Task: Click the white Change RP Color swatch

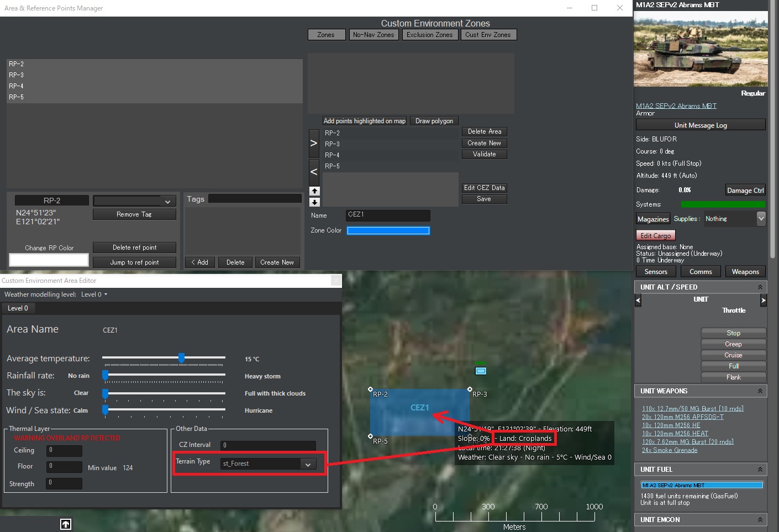Action: pos(49,260)
